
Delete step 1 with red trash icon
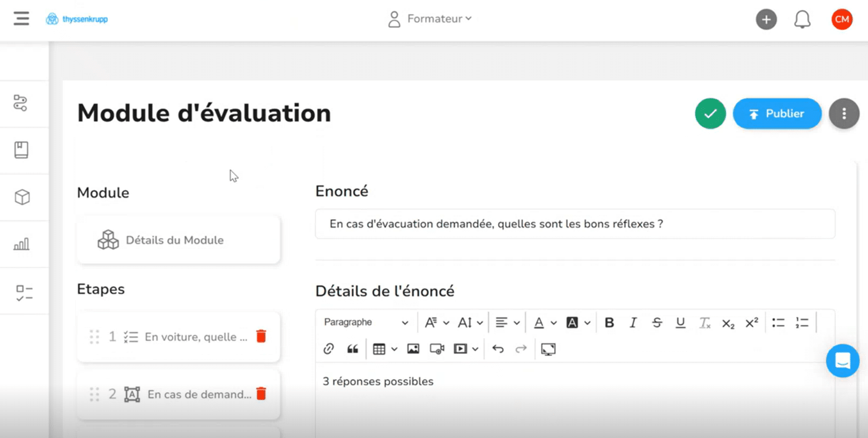point(261,336)
